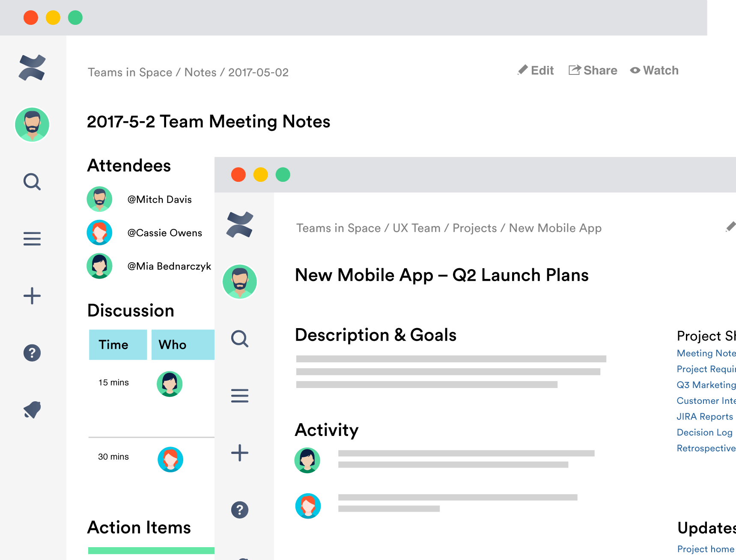Open search in the back window sidebar

[32, 182]
